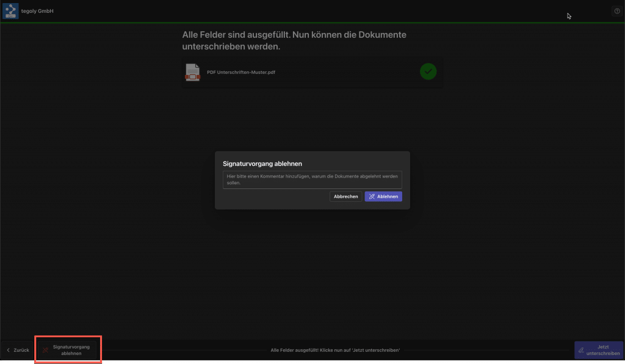This screenshot has width=625, height=364.
Task: Click the pen icon on Jetzt unterschreiben
Action: (581, 350)
